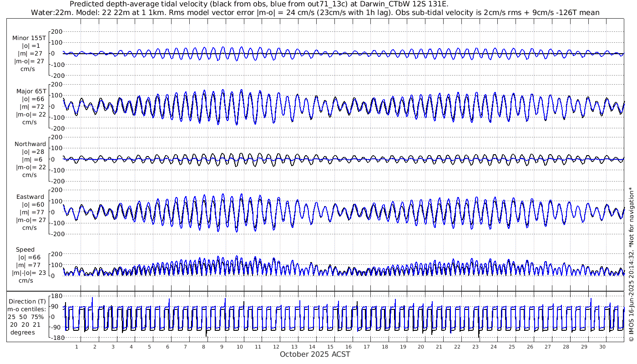Click the 'Direction (T)' panel label
The height and width of the screenshot is (364, 637).
coord(28,301)
